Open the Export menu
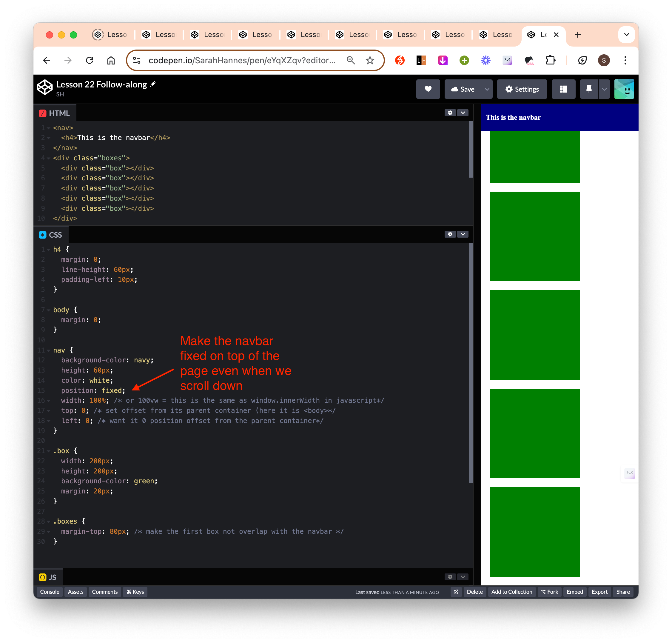The height and width of the screenshot is (643, 672). 599,592
